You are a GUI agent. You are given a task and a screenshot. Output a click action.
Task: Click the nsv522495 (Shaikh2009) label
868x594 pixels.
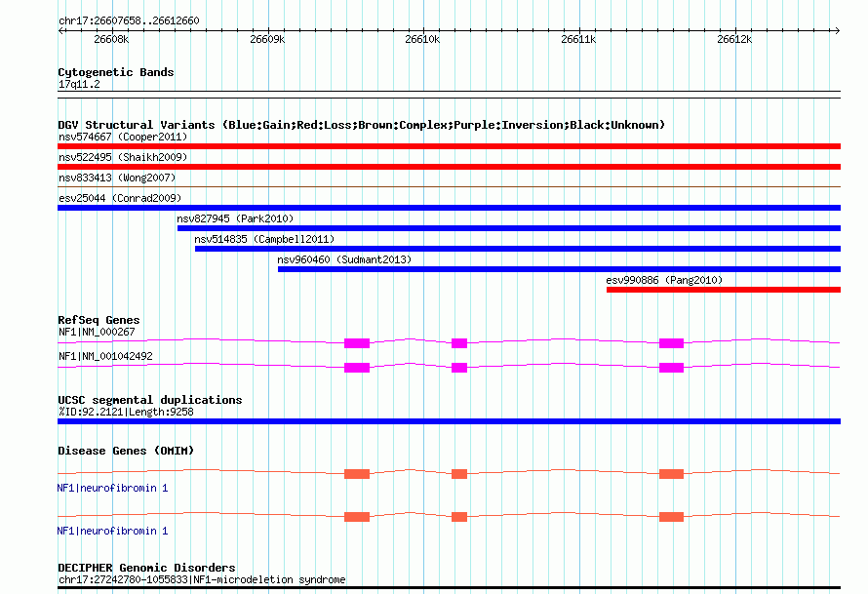pyautogui.click(x=123, y=157)
